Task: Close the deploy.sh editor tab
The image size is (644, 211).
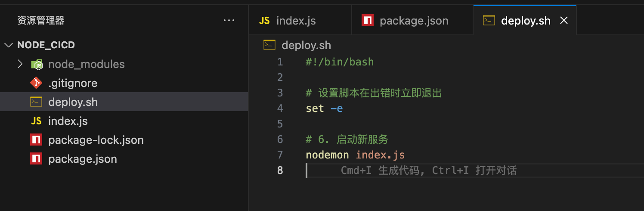Action: [x=563, y=21]
